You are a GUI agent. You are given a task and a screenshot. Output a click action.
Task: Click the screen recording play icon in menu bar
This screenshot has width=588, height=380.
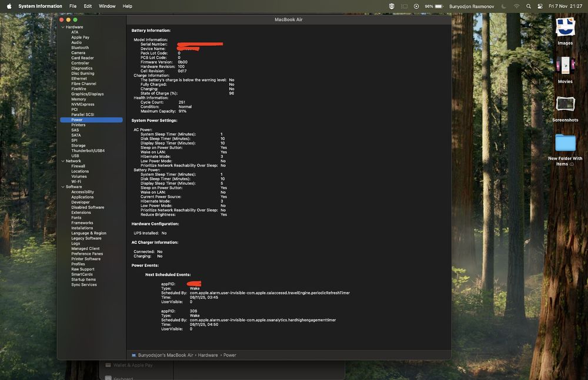[416, 6]
